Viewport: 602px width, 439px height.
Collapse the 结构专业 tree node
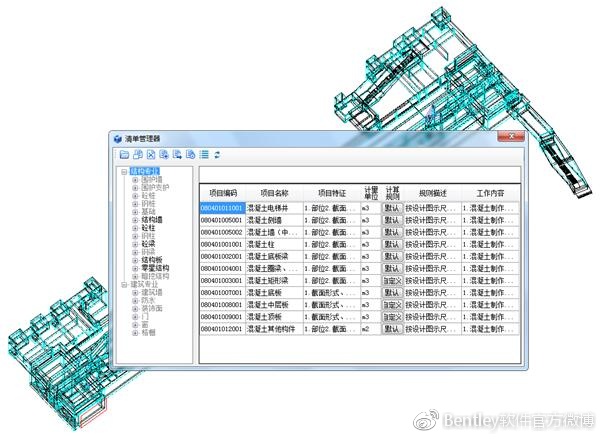(125, 172)
